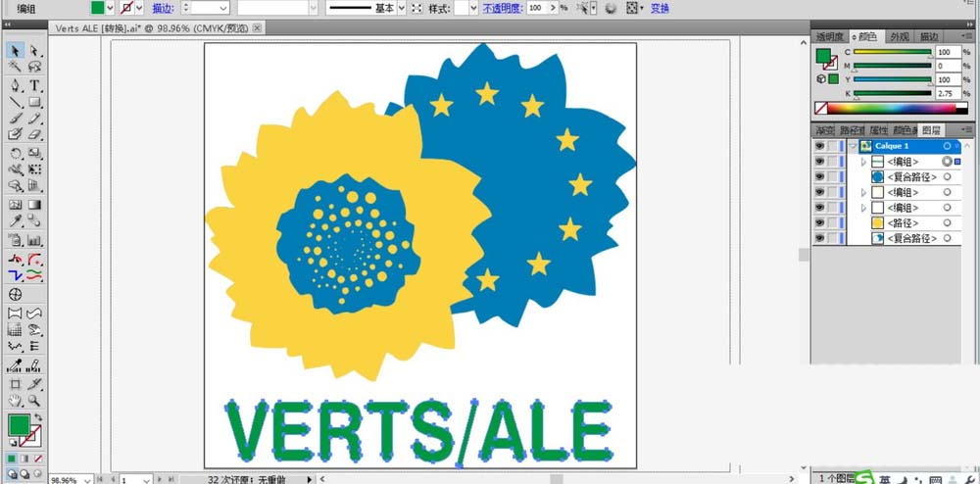Expand the third-row 编组 group

click(863, 192)
